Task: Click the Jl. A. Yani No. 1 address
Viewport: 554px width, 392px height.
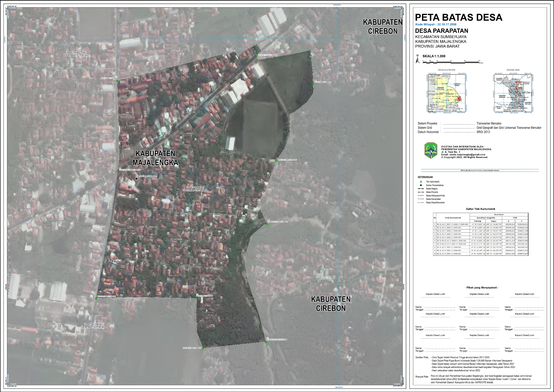Action: [450, 152]
